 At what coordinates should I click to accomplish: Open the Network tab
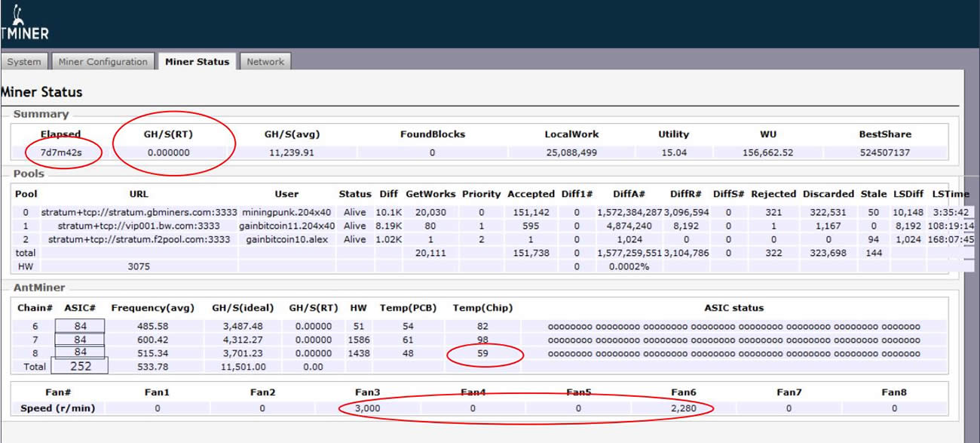click(265, 62)
